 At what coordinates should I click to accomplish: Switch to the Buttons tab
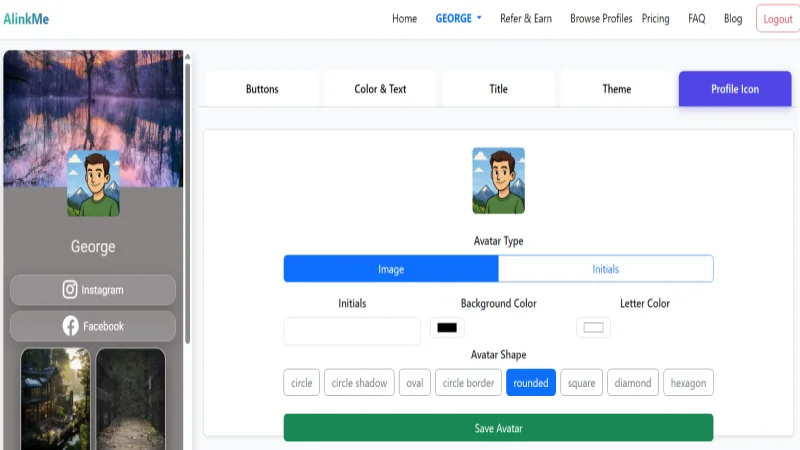[262, 89]
